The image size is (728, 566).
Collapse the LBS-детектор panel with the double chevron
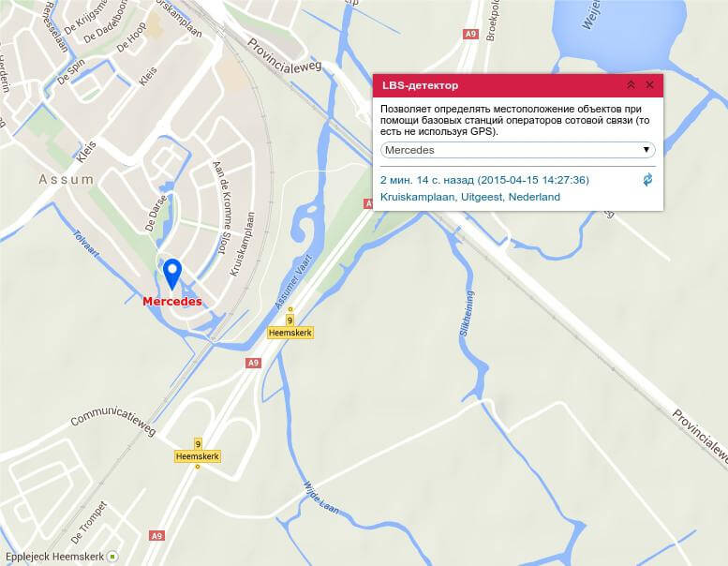point(631,85)
